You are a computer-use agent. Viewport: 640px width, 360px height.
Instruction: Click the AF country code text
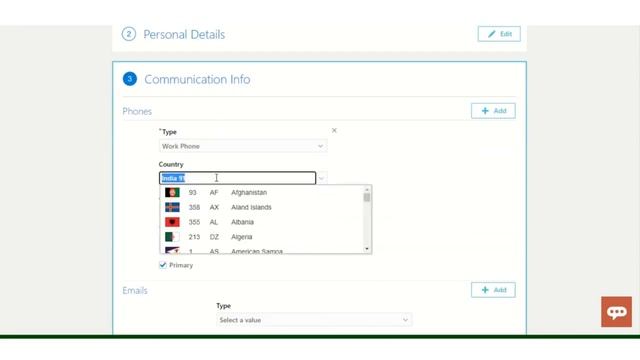214,192
